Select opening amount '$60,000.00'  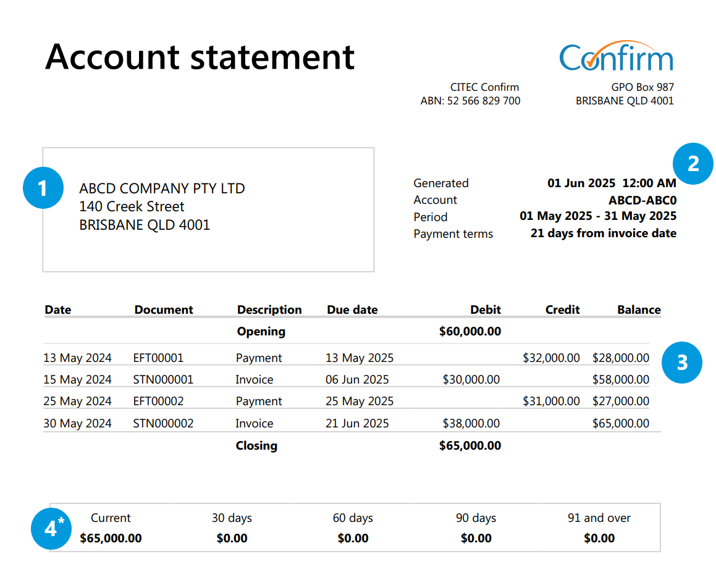[x=470, y=332]
